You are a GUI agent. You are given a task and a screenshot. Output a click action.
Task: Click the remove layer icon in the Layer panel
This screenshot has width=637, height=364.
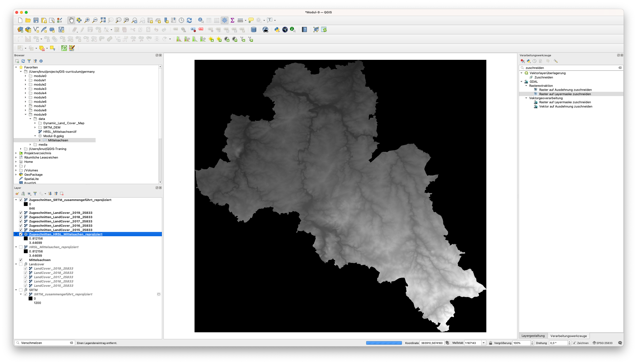click(x=62, y=194)
